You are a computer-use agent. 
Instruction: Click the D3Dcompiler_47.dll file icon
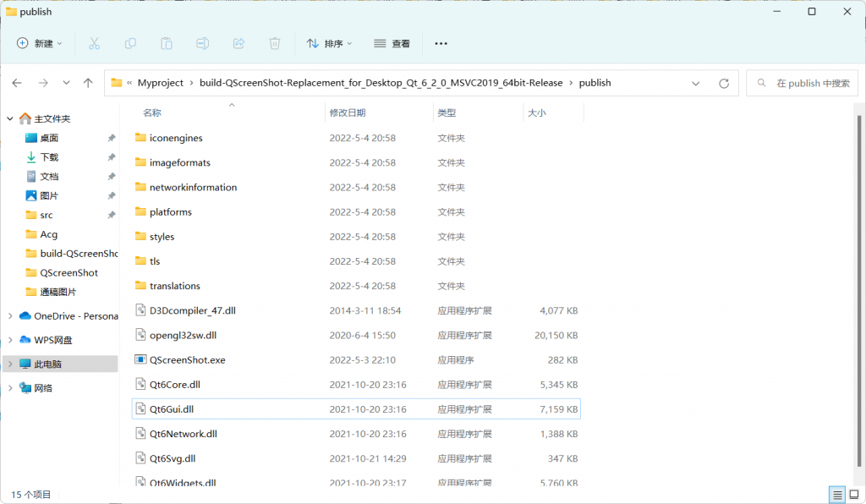[x=140, y=310]
